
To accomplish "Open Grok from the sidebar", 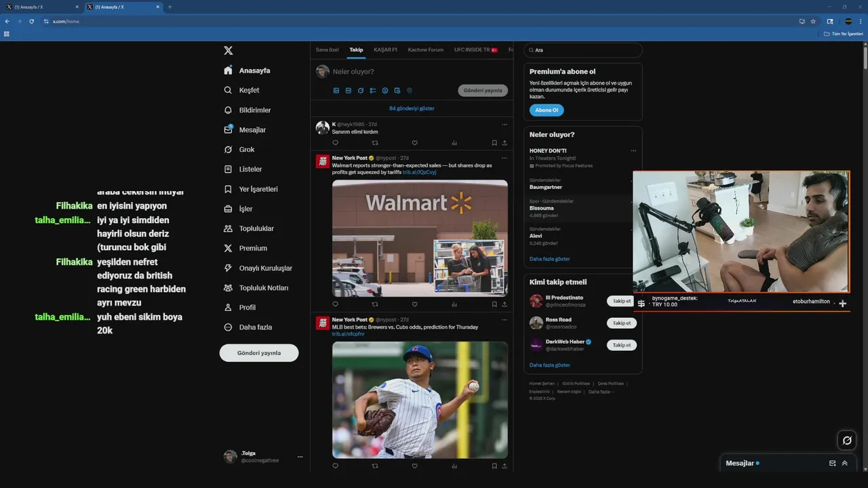I will [x=239, y=149].
